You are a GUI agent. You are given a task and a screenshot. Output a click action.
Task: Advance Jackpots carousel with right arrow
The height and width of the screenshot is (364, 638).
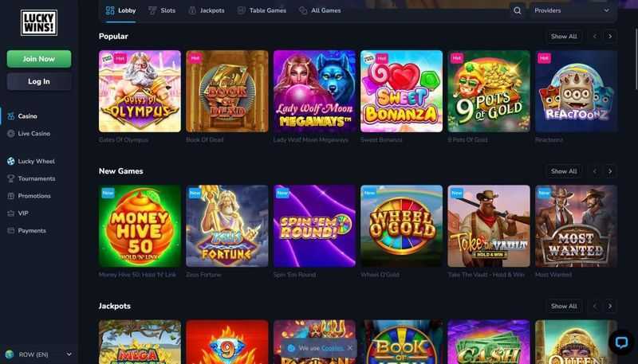610,307
